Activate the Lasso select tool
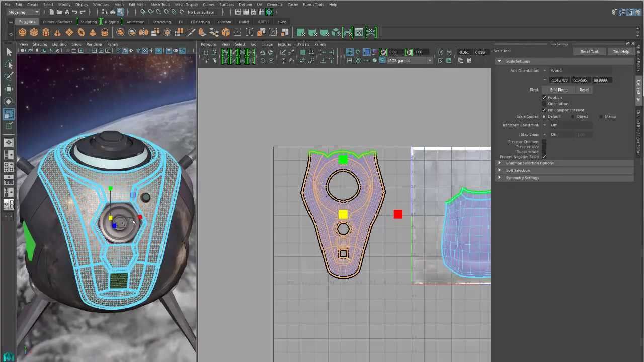This screenshot has width=644, height=362. tap(9, 65)
